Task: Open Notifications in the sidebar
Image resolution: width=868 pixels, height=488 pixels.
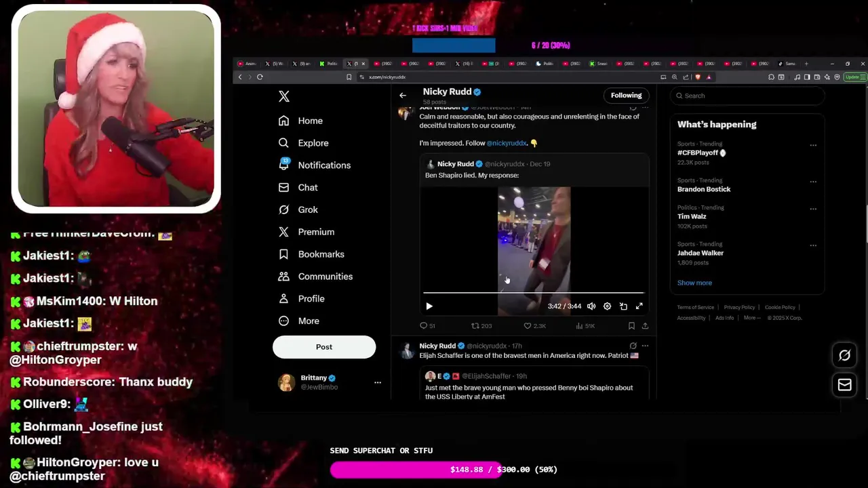Action: pyautogui.click(x=314, y=165)
